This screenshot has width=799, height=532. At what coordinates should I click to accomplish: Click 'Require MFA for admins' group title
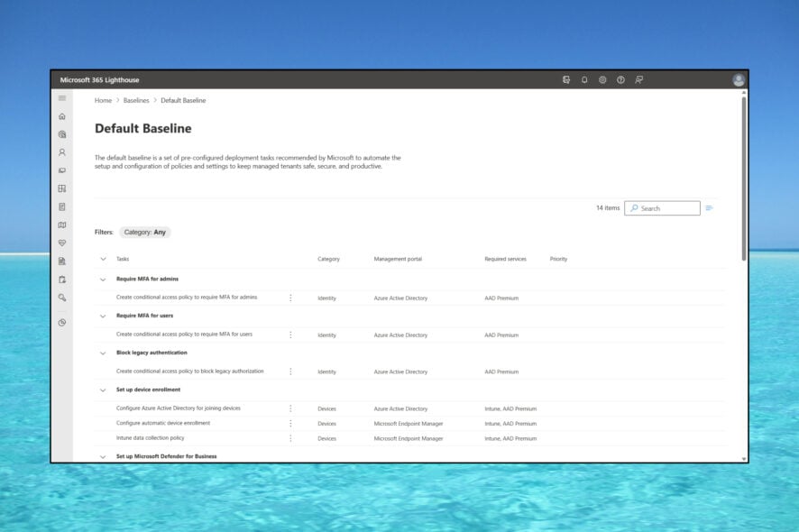click(x=147, y=279)
